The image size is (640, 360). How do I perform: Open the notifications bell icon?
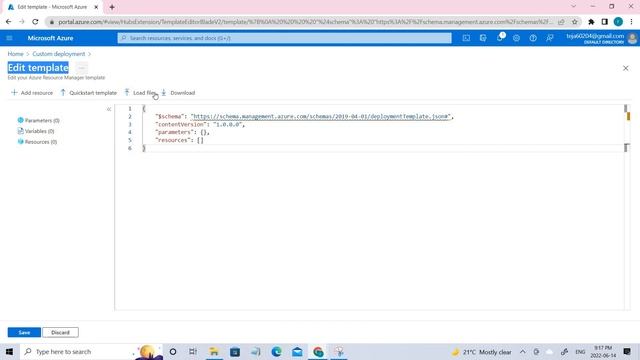point(500,38)
